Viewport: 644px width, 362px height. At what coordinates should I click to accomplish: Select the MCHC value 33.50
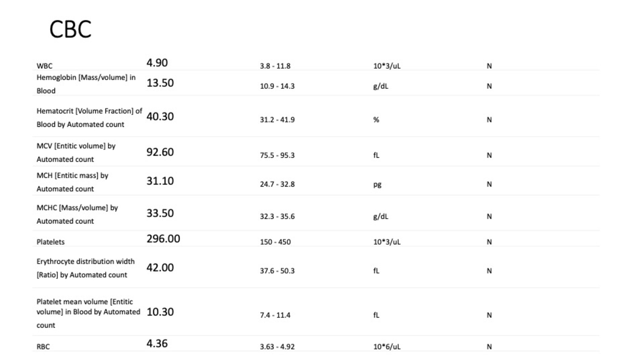point(160,213)
